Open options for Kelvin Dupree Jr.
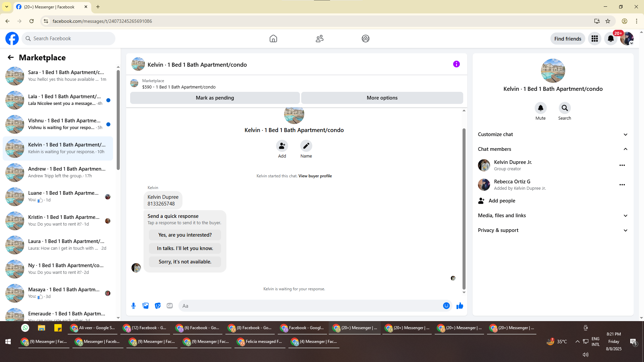 coord(622,165)
